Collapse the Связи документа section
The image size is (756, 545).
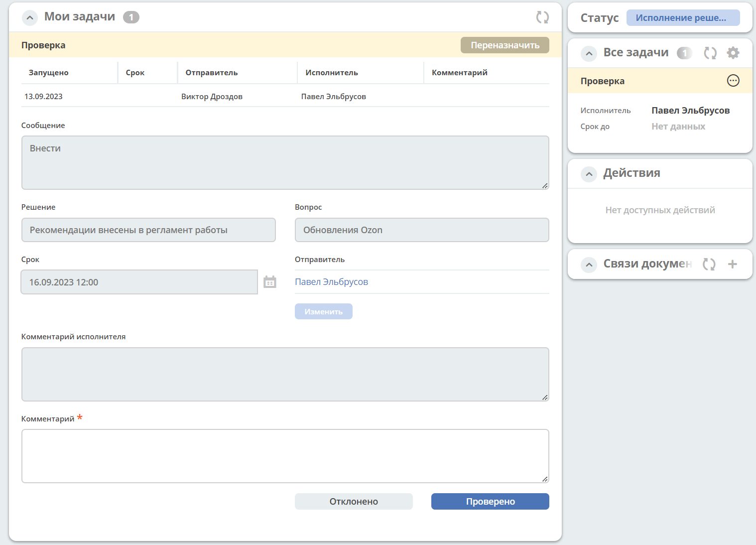(589, 265)
